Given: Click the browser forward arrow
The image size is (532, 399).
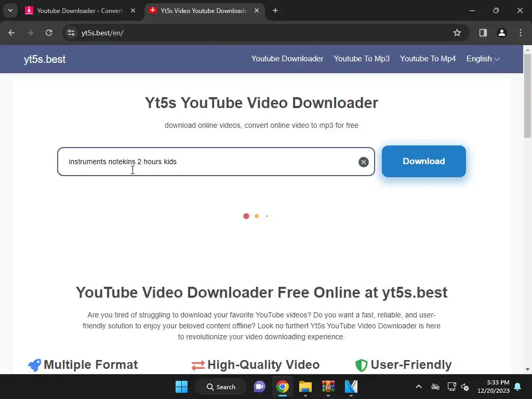Looking at the screenshot, I should (x=30, y=33).
